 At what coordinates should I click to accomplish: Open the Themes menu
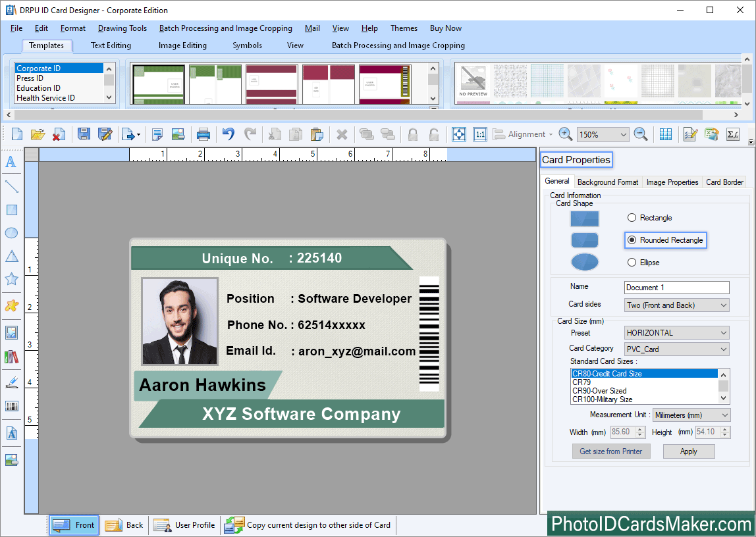[x=404, y=28]
